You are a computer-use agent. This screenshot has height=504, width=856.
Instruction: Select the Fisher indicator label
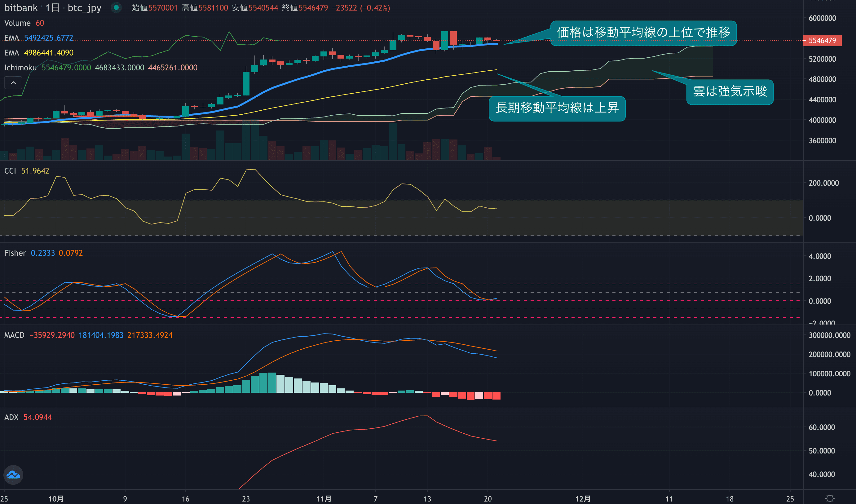pos(15,253)
